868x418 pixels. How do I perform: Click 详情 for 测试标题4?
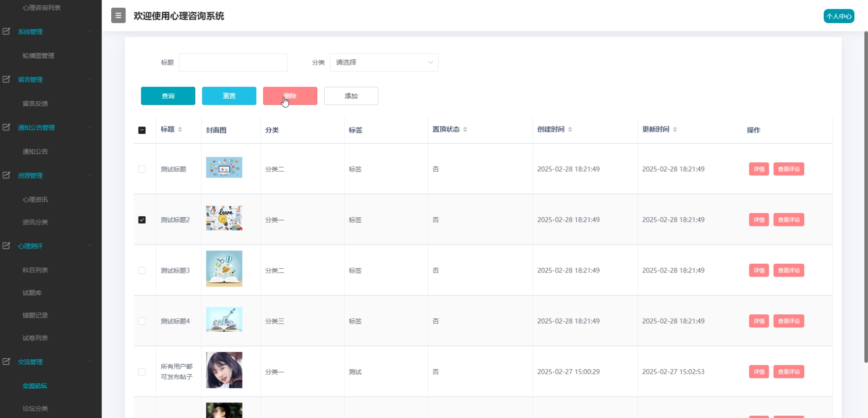pos(759,321)
